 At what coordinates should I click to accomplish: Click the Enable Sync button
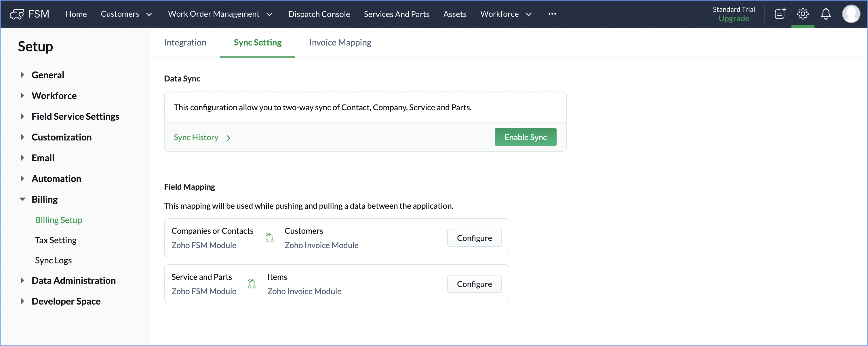coord(525,137)
